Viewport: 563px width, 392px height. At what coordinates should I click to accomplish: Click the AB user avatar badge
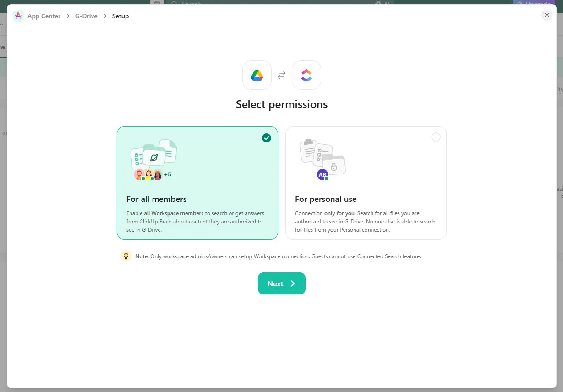322,174
